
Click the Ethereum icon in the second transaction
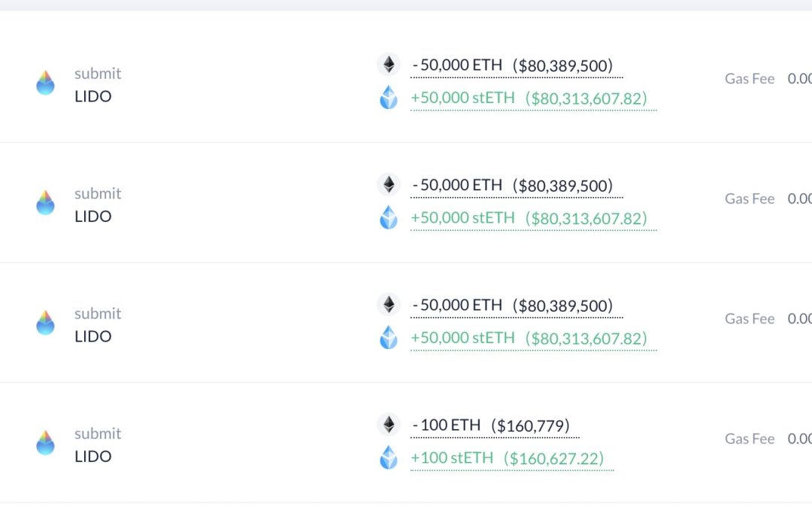point(389,184)
